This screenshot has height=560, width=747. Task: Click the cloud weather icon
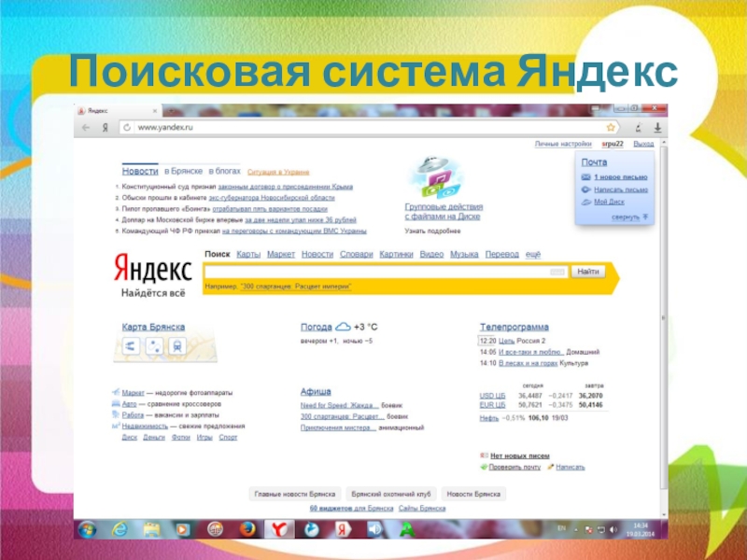coord(343,327)
